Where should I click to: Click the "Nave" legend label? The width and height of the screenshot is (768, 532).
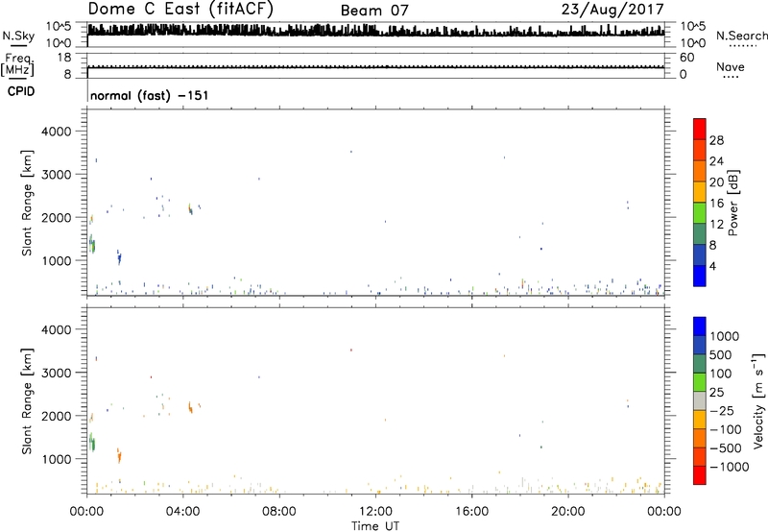tap(730, 66)
